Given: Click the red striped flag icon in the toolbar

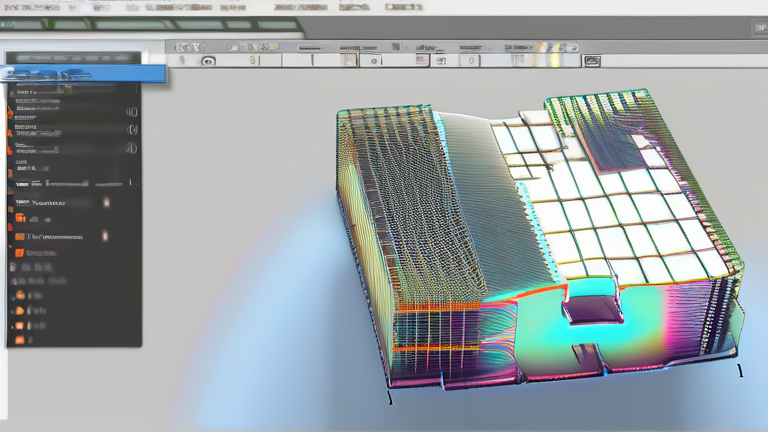Looking at the screenshot, I should (x=421, y=60).
